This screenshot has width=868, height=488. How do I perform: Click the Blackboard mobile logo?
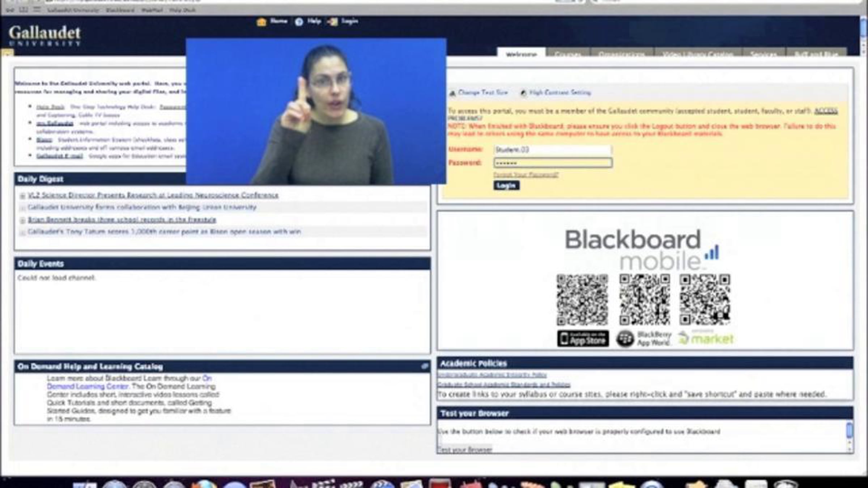642,249
